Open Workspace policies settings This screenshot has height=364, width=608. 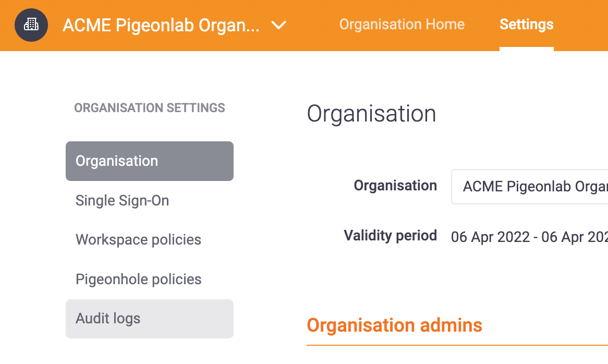(138, 239)
